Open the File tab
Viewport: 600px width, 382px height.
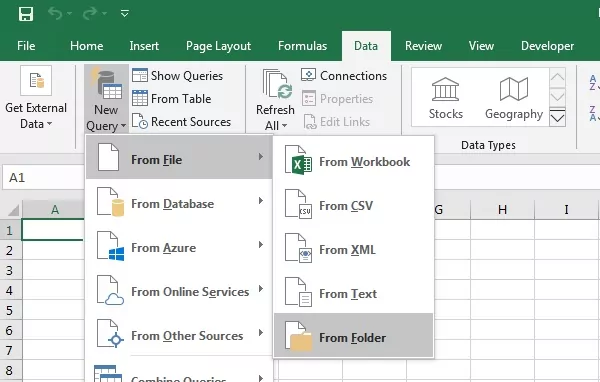coord(26,46)
